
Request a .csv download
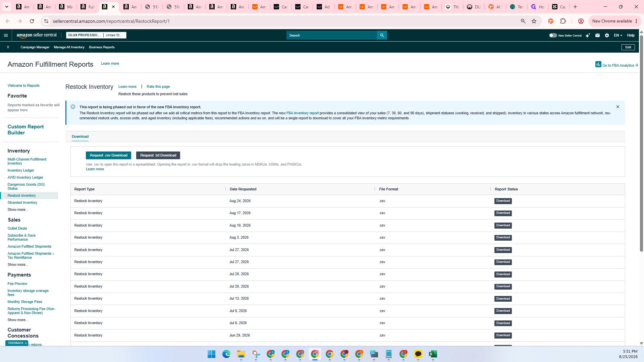click(x=108, y=156)
